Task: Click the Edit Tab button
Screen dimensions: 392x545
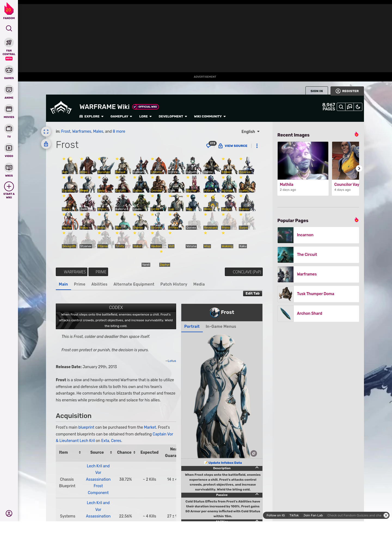Action: point(253,293)
